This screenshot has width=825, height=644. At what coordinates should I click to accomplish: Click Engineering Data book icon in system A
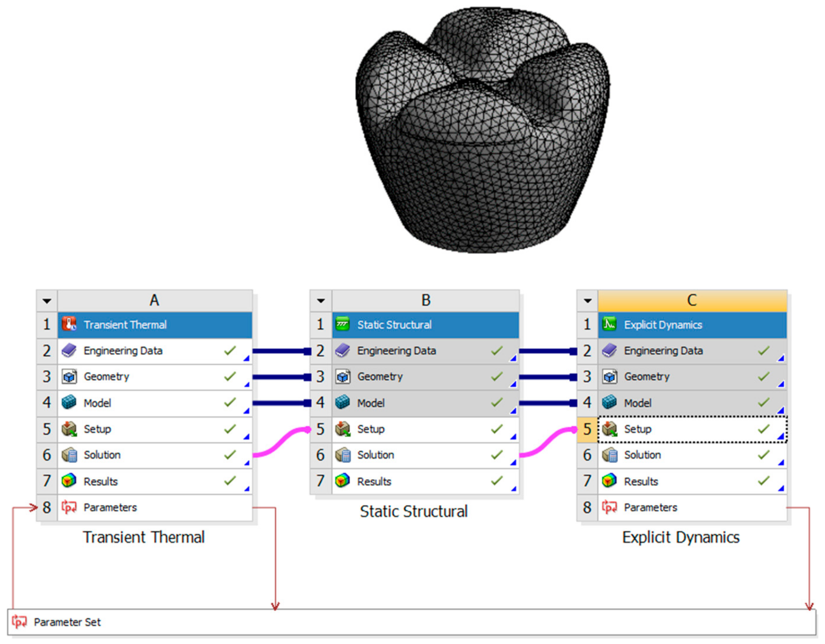(x=69, y=351)
